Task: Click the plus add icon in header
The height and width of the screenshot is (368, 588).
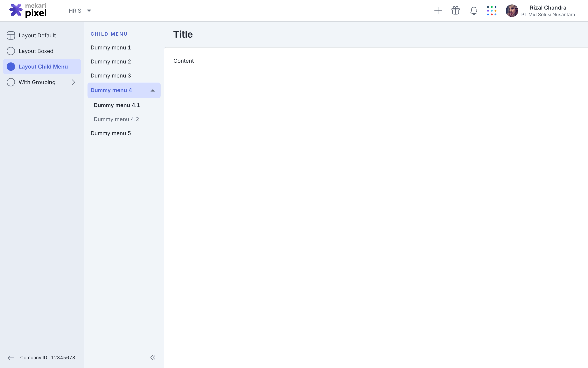Action: 438,11
